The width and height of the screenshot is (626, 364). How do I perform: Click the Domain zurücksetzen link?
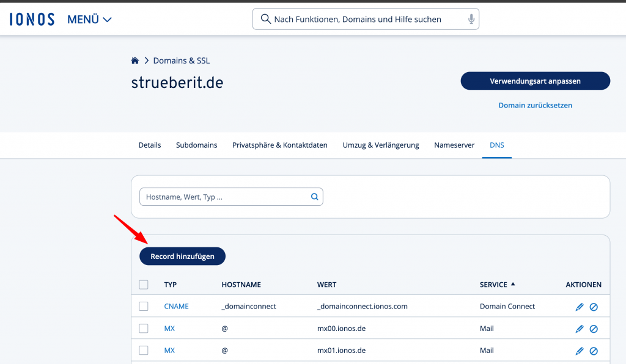pyautogui.click(x=535, y=105)
